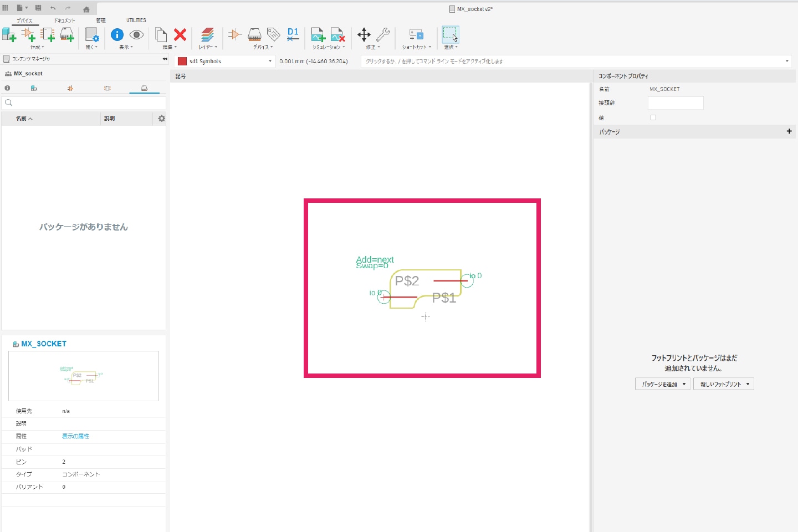Click the 表示の属性 link
This screenshot has width=798, height=532.
point(75,436)
